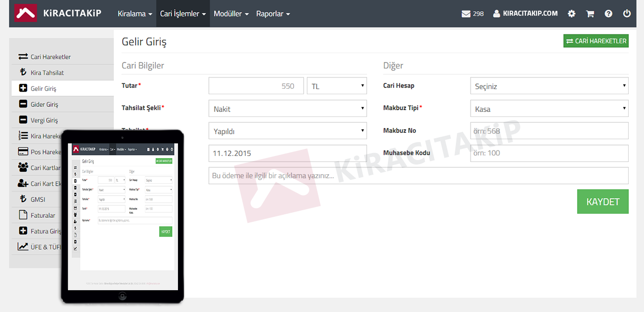
Task: Open the Cari Hesap dropdown showing Seçiniz
Action: 549,86
